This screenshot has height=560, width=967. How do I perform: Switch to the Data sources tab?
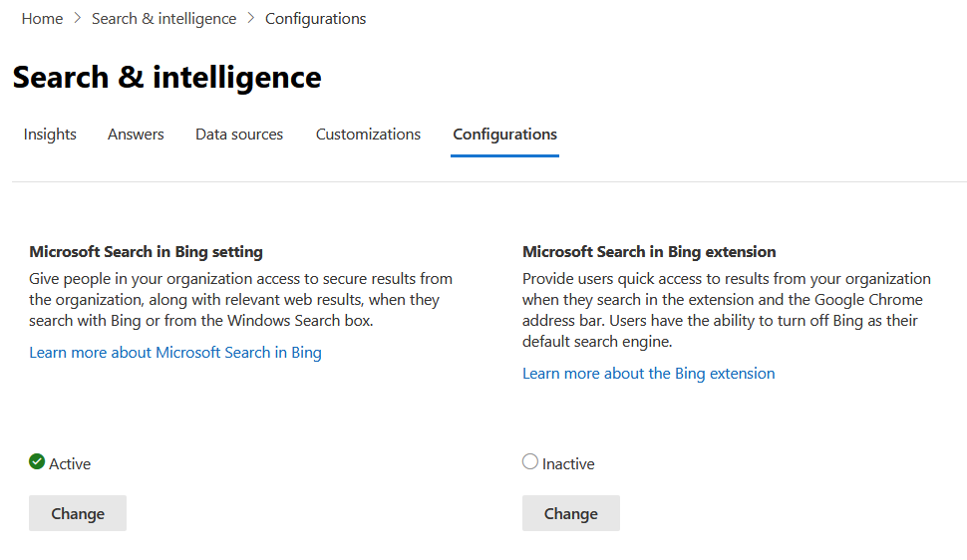[x=239, y=135]
